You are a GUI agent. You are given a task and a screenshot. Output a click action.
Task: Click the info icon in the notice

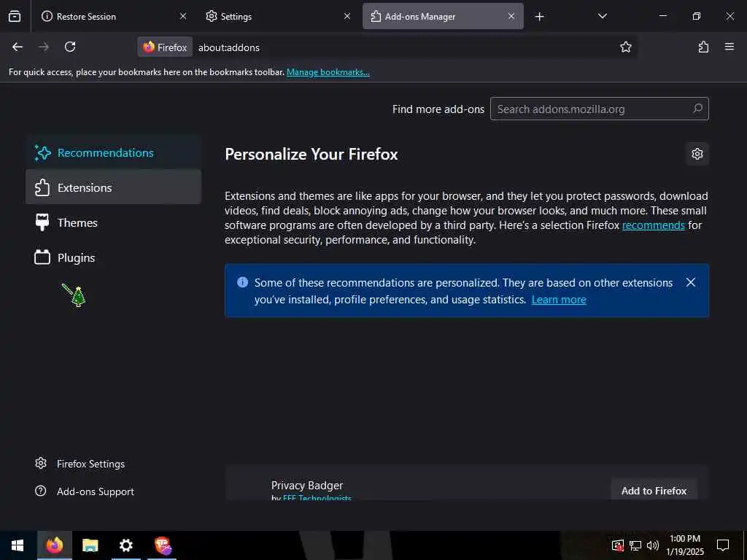pos(242,282)
